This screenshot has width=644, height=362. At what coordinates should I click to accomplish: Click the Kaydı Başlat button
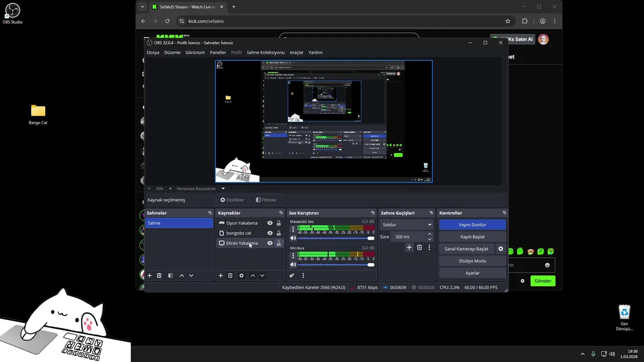472,237
